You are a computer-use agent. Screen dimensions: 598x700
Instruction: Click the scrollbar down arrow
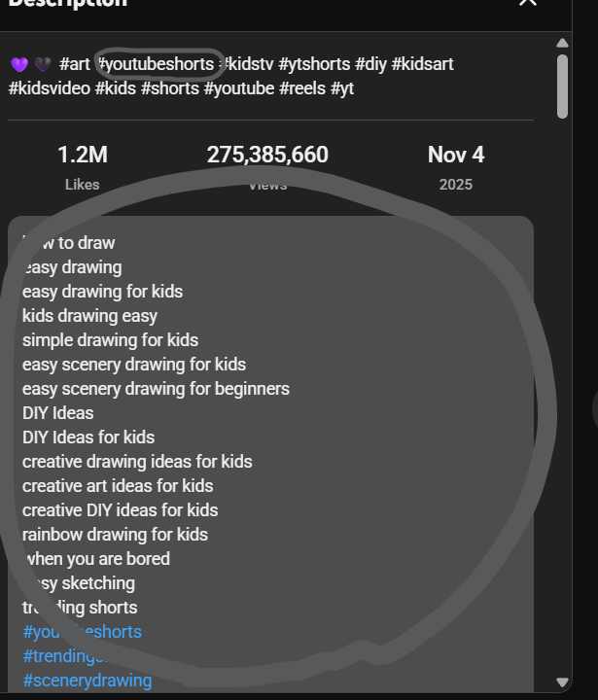(x=562, y=682)
